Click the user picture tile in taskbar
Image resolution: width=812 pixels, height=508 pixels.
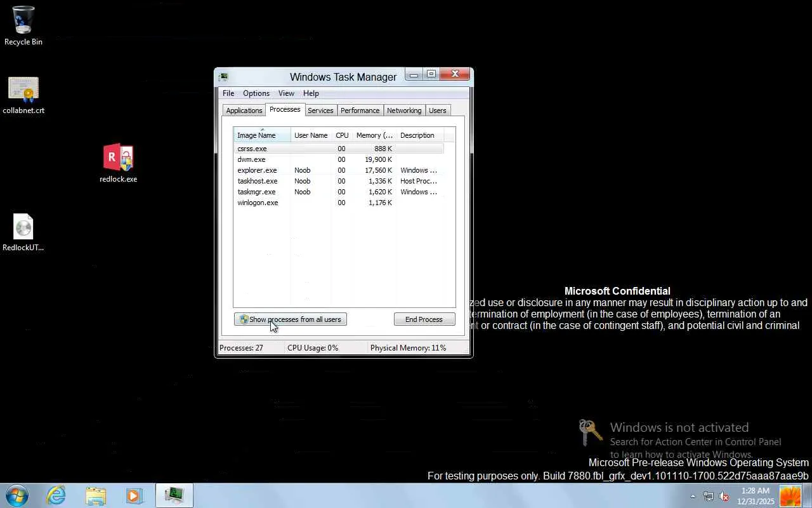pos(790,496)
